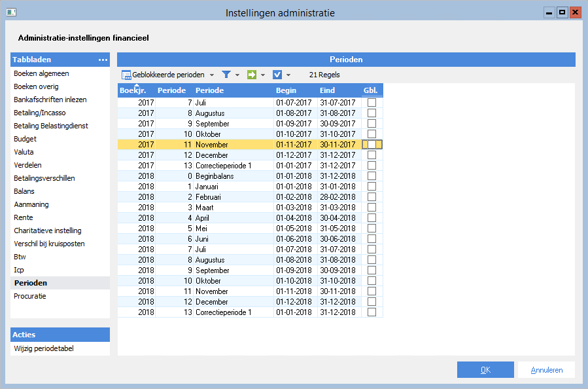Select the Icp tab
This screenshot has width=588, height=389.
(19, 270)
